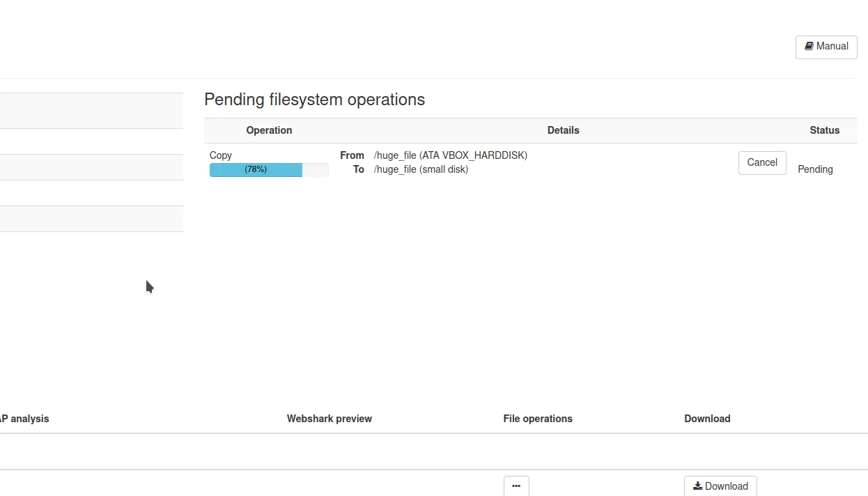
Task: Click the bold To label
Action: (x=358, y=169)
